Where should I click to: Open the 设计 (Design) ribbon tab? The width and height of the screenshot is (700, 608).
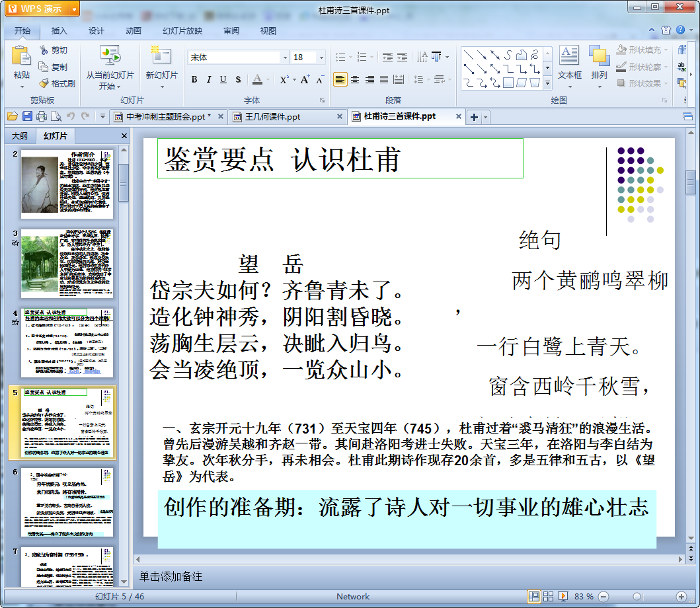pos(96,31)
